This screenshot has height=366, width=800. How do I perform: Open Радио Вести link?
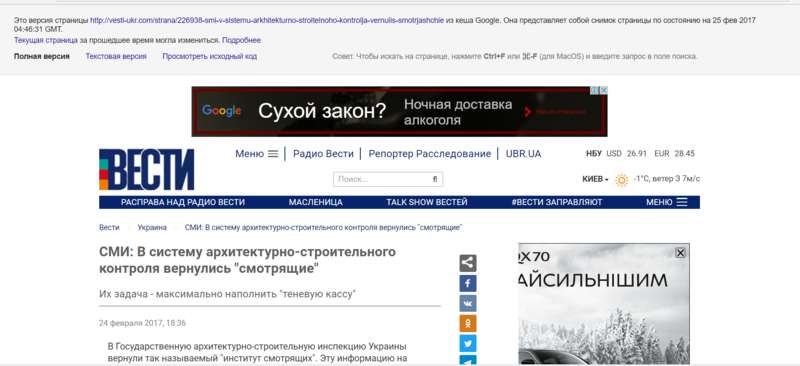[x=323, y=154]
